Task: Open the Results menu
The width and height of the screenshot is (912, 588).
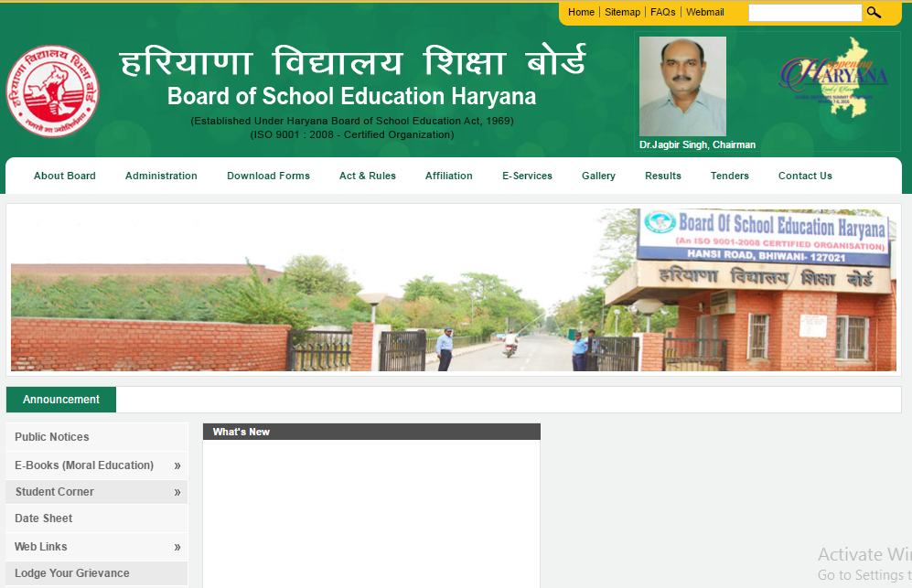Action: coord(662,176)
